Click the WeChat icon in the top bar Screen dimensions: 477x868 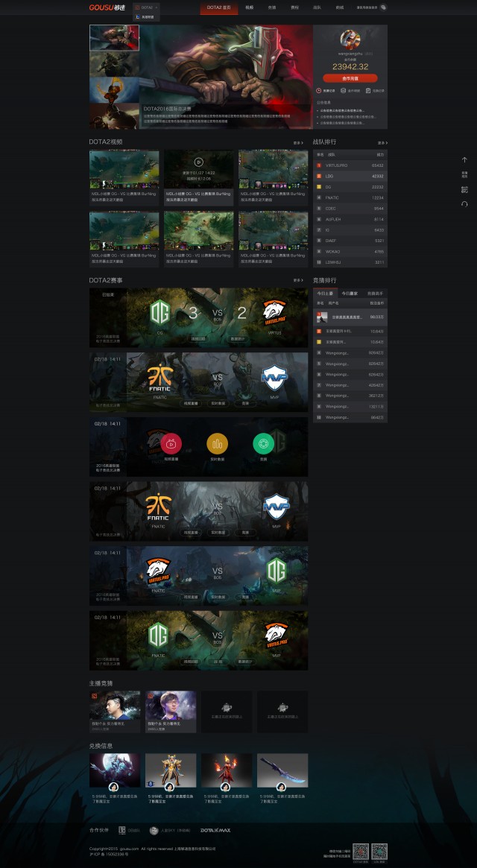(383, 7)
